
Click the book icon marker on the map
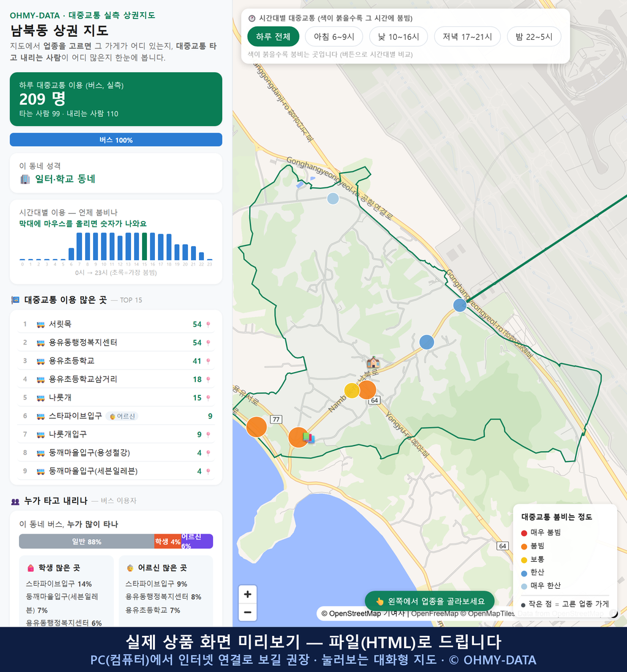pyautogui.click(x=309, y=438)
